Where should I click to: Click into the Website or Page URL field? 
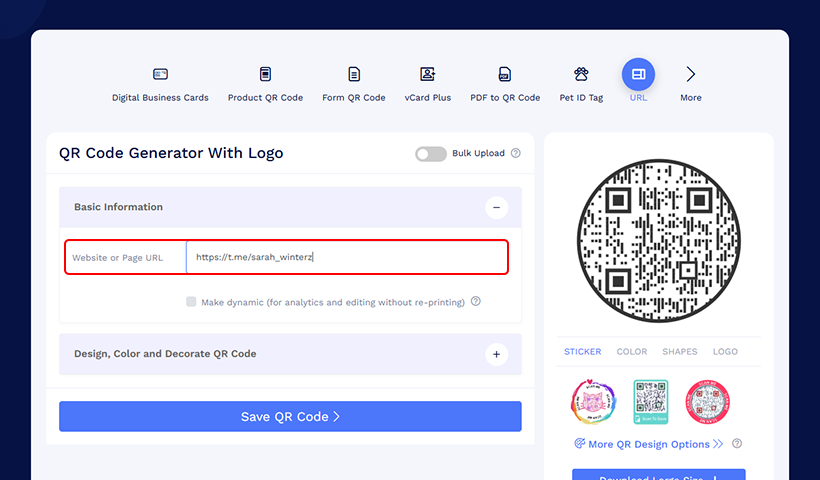(347, 257)
